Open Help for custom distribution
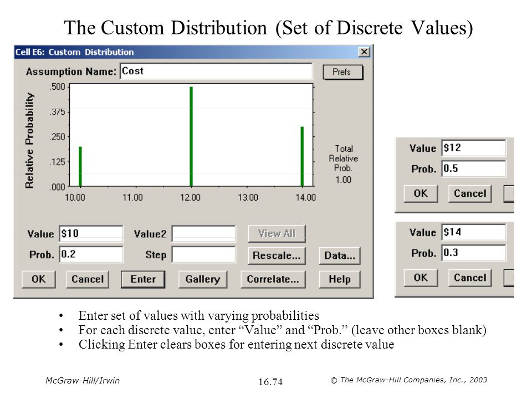532x399 pixels. tap(340, 279)
